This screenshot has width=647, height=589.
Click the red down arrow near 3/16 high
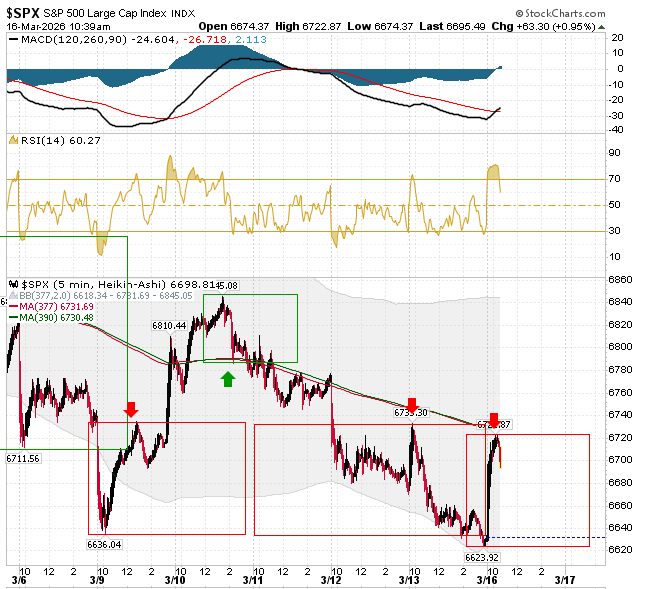pyautogui.click(x=494, y=420)
